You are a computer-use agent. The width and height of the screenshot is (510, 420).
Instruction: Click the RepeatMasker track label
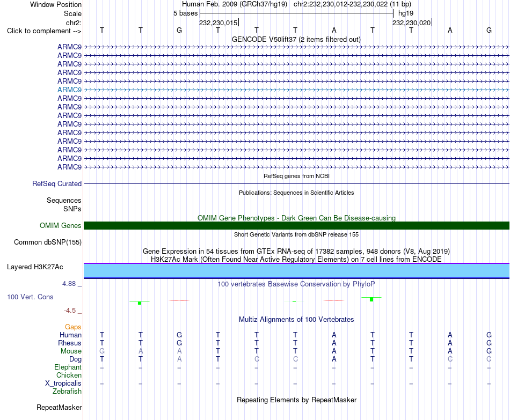tap(59, 407)
